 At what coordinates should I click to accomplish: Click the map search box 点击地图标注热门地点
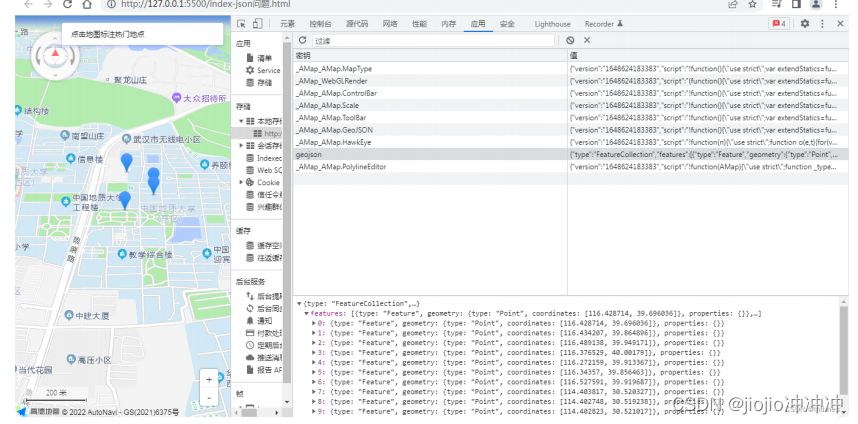click(142, 34)
